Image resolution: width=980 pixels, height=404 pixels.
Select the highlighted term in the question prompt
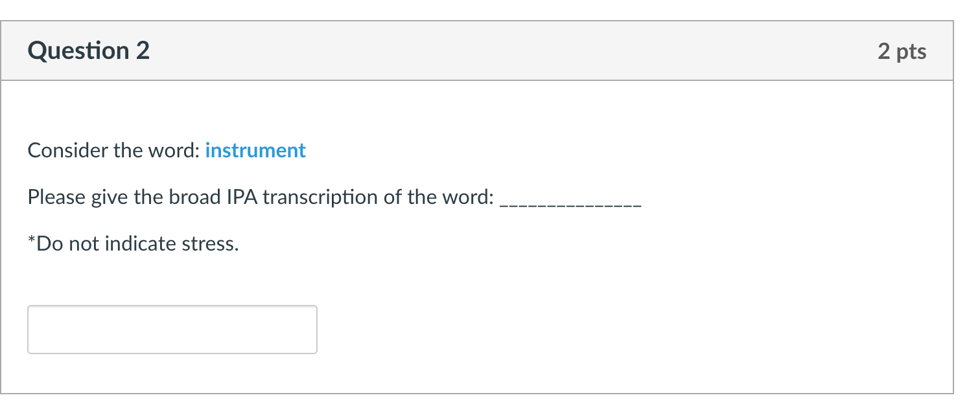(255, 150)
